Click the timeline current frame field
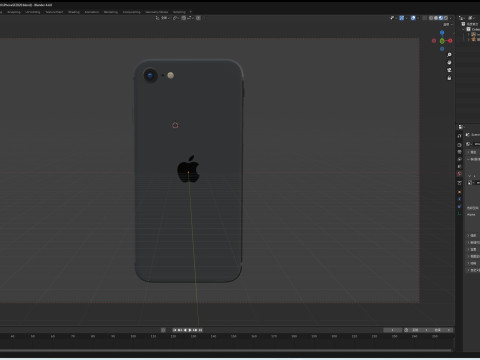The height and width of the screenshot is (360, 480). [x=393, y=330]
